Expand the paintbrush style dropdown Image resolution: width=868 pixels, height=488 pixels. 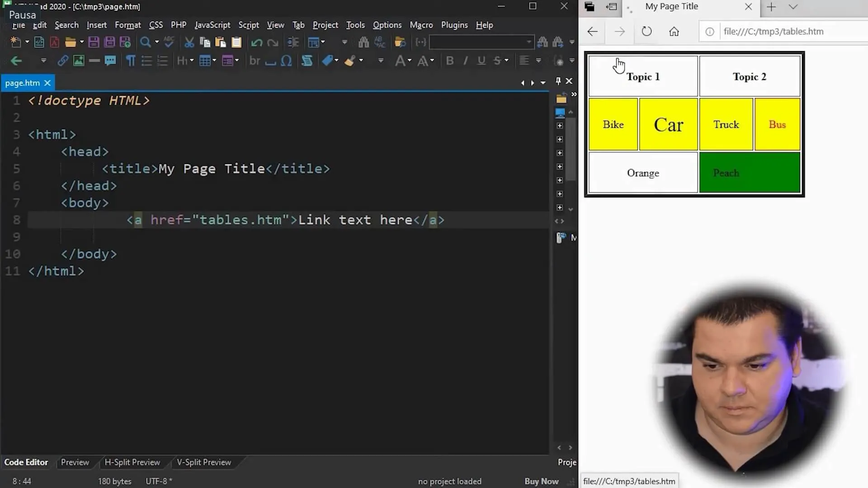pos(361,61)
